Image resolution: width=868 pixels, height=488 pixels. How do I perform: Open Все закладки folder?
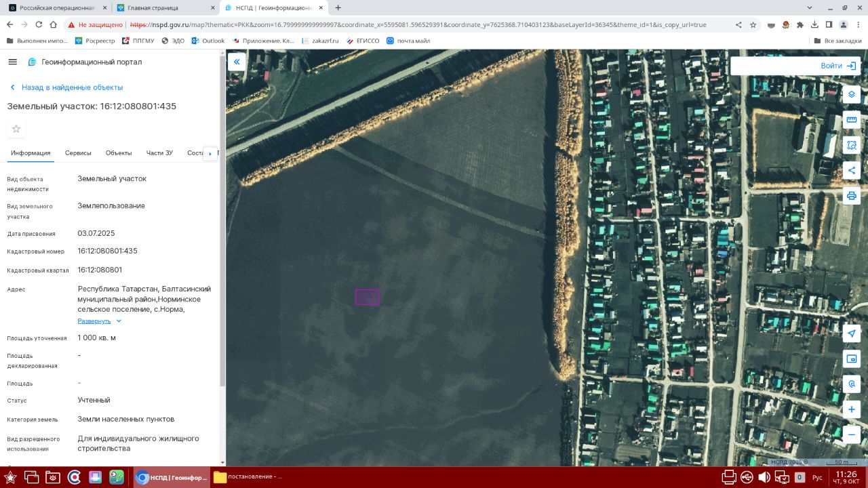click(837, 41)
